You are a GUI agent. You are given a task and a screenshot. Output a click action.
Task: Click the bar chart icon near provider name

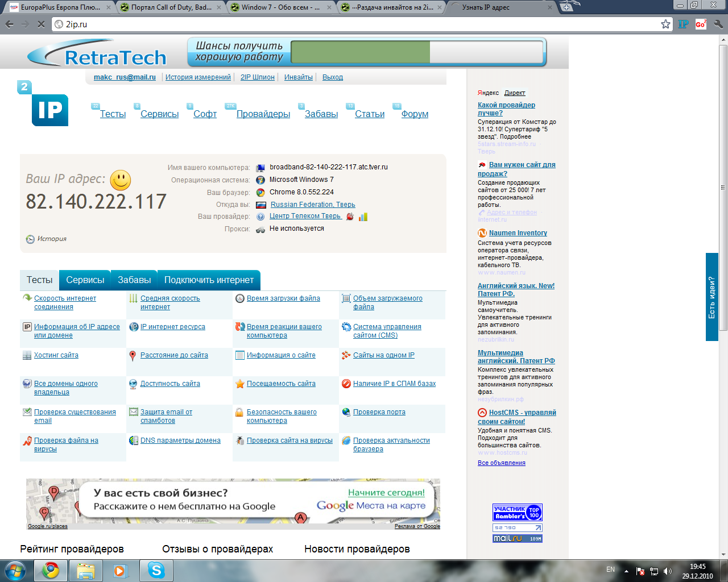363,217
